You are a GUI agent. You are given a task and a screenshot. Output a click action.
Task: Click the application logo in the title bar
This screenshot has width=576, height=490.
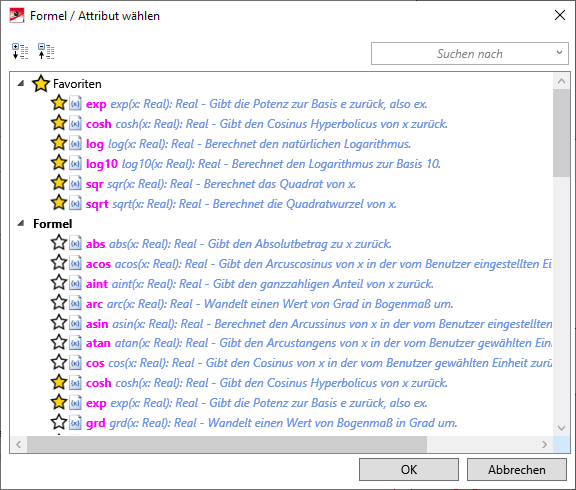17,16
